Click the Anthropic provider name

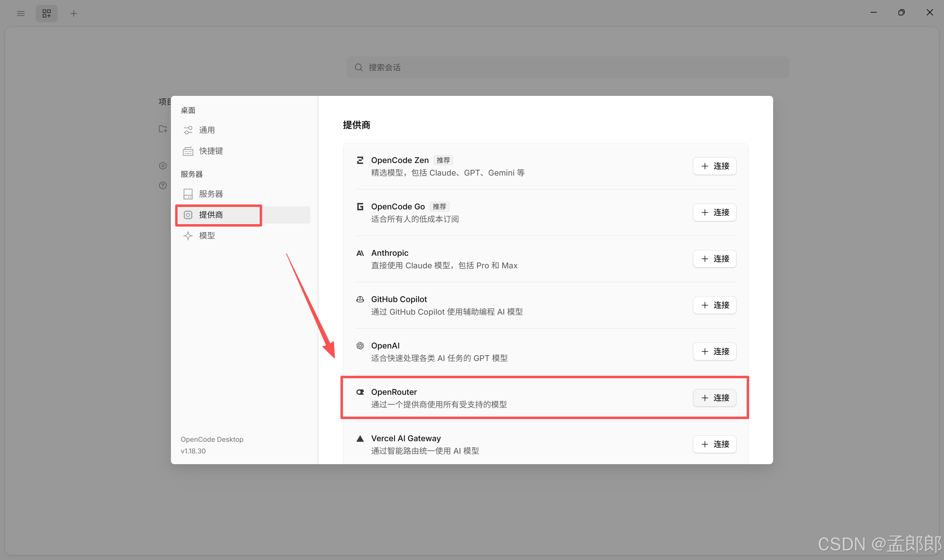(390, 253)
